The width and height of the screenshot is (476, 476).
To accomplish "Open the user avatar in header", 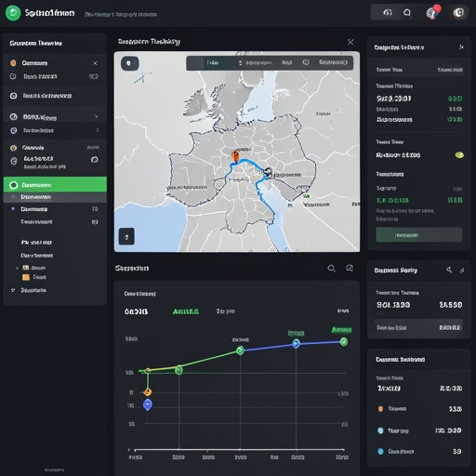I will 458,13.
